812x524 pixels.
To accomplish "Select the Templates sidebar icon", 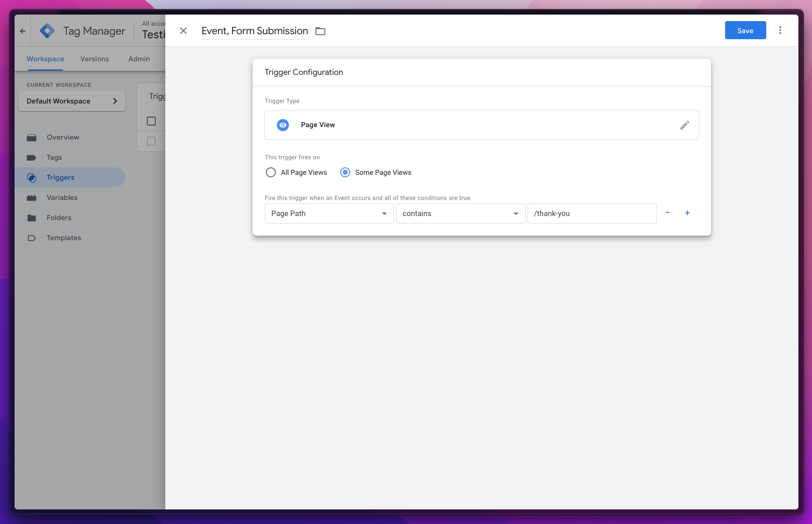I will pyautogui.click(x=32, y=238).
